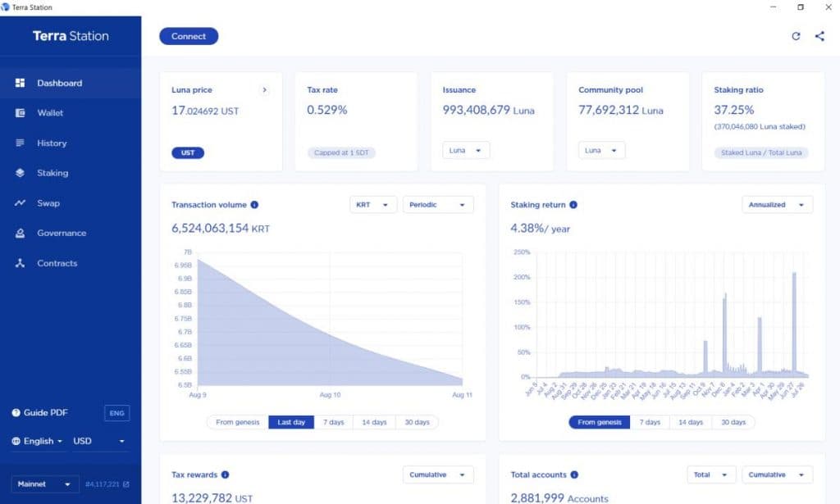Open Luna price details chevron
Screen dimensions: 840x504
click(x=265, y=90)
